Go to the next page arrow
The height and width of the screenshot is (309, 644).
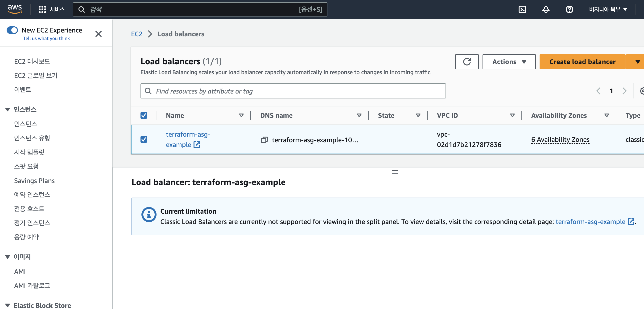[x=624, y=91]
